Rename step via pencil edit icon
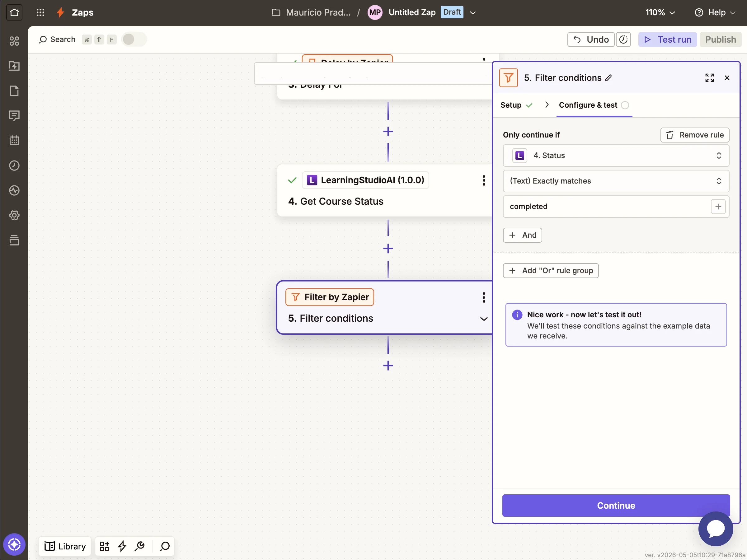This screenshot has height=560, width=747. [608, 78]
